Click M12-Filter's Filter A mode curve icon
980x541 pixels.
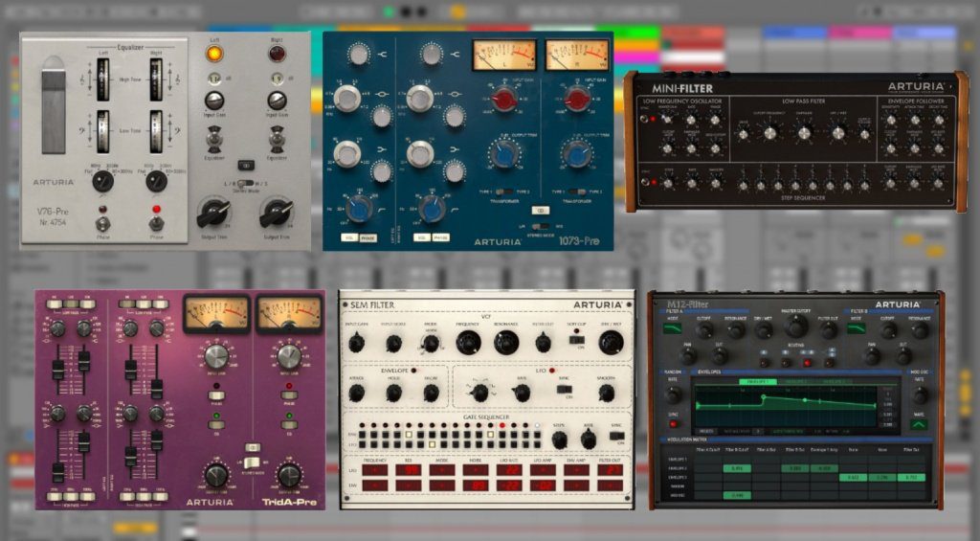click(673, 327)
